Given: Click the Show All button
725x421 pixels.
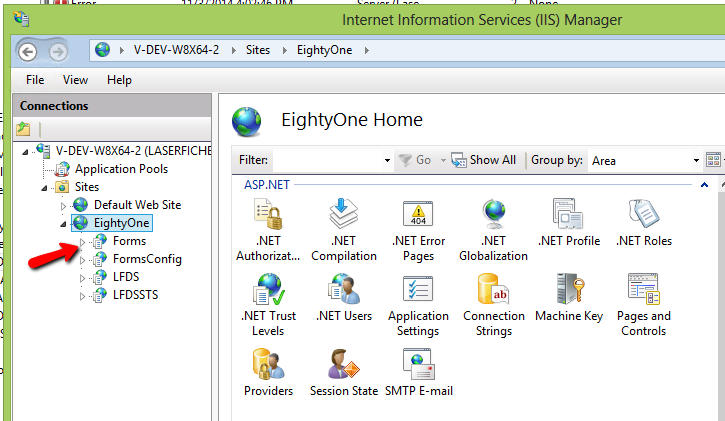Looking at the screenshot, I should coord(484,160).
